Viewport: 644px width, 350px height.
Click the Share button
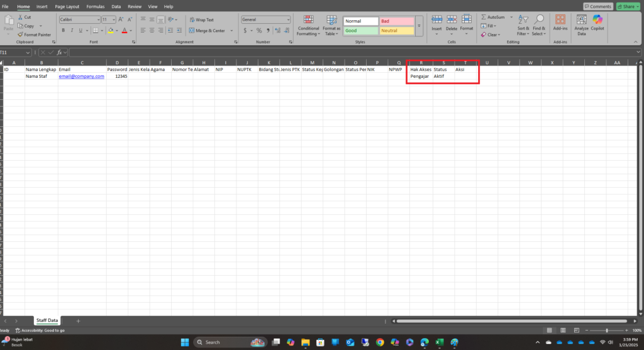coord(628,6)
